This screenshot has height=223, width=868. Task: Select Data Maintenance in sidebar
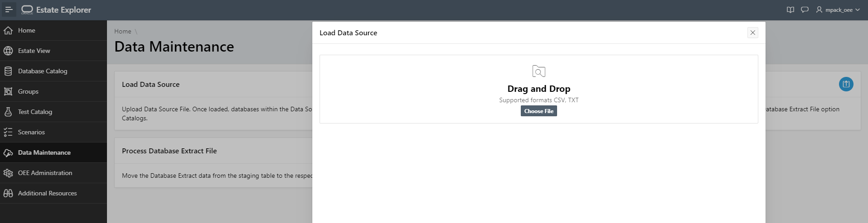pyautogui.click(x=53, y=152)
